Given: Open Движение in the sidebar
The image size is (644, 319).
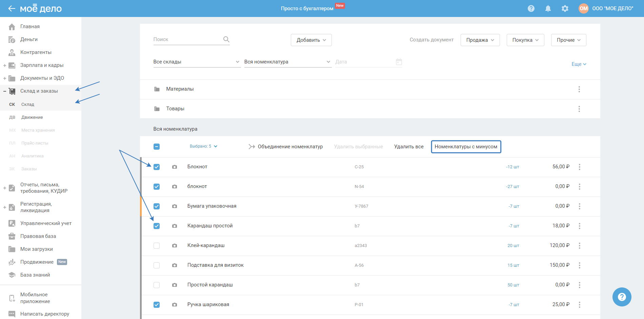Looking at the screenshot, I should point(32,117).
